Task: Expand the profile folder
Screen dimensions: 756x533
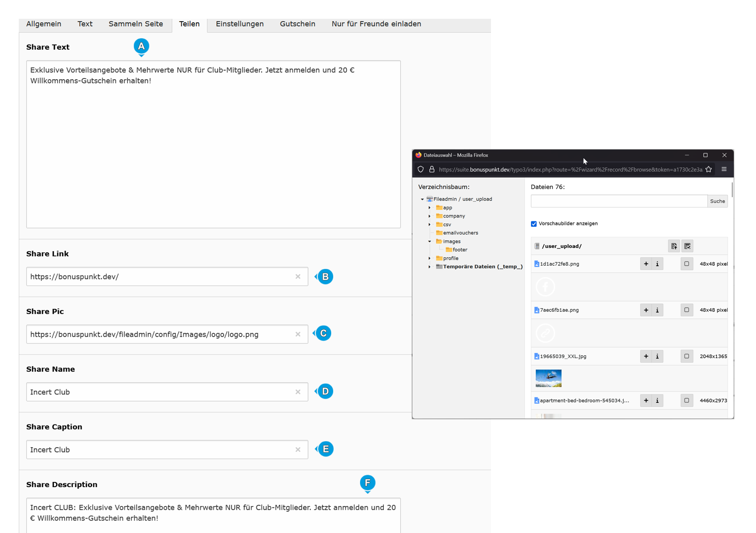Action: point(430,259)
